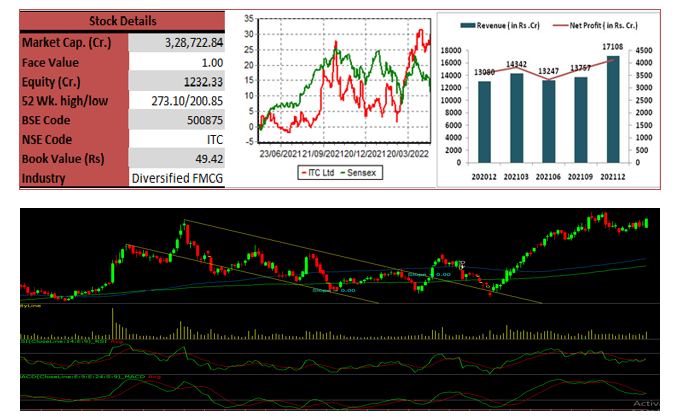The width and height of the screenshot is (677, 420).
Task: Click the Sensex legend entry
Action: click(x=358, y=173)
